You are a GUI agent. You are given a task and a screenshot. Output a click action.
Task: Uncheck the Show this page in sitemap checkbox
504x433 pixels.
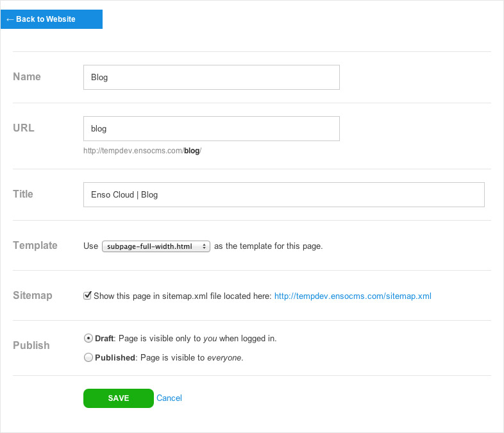87,296
